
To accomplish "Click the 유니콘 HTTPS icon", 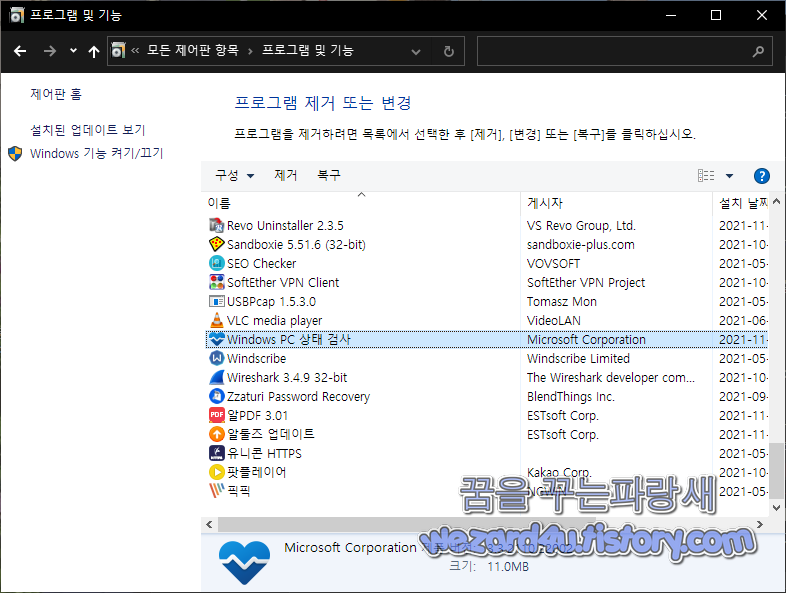I will [x=216, y=453].
